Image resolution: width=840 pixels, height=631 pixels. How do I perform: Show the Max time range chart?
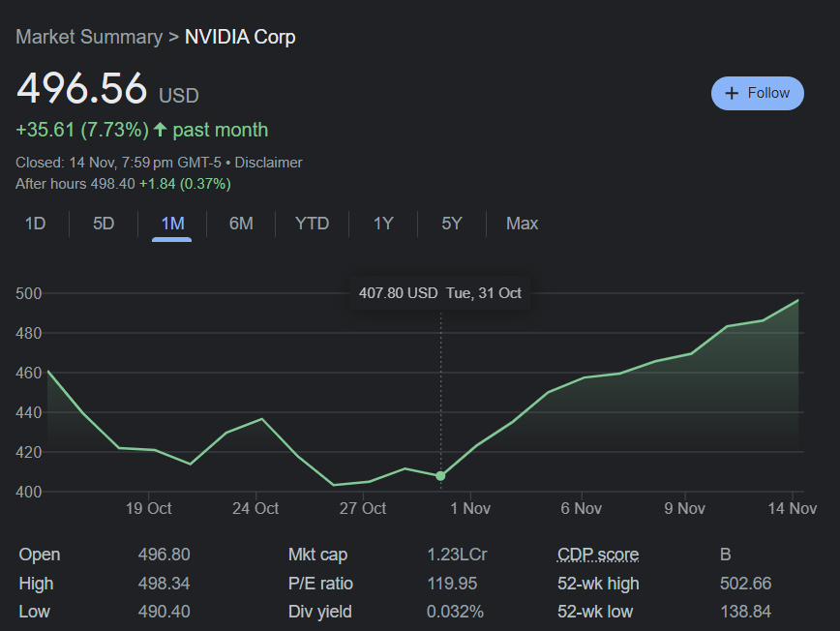(x=522, y=224)
